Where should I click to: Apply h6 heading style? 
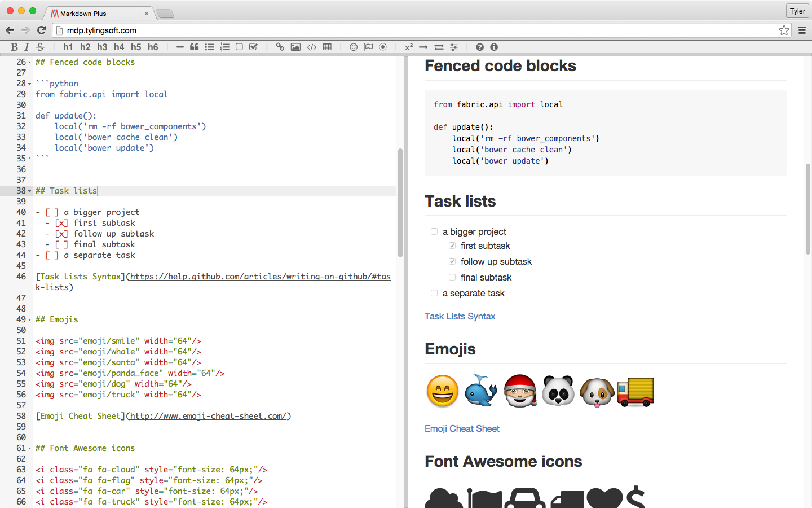[x=153, y=47]
